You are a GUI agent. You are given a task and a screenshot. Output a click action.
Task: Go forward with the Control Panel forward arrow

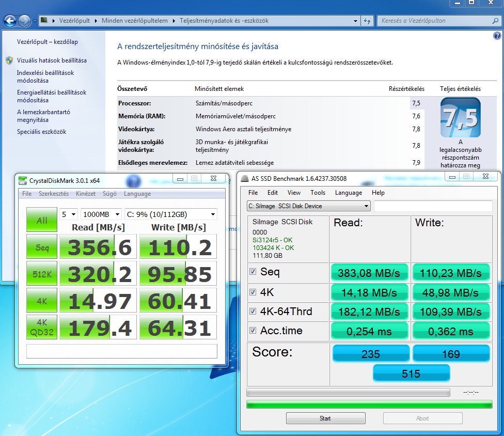click(24, 21)
